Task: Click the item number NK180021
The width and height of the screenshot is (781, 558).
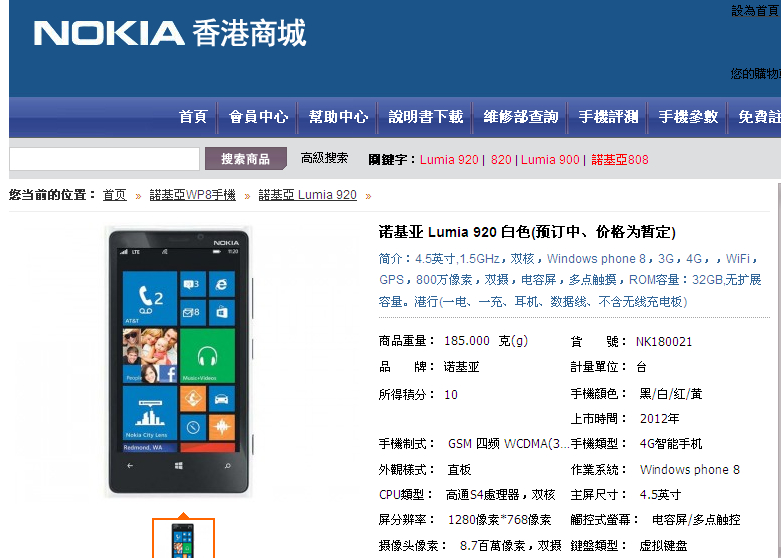Action: [x=664, y=342]
